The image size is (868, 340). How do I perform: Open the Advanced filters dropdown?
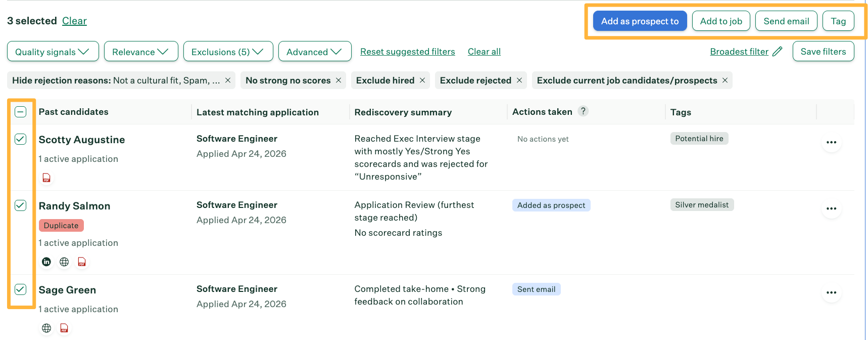(315, 52)
